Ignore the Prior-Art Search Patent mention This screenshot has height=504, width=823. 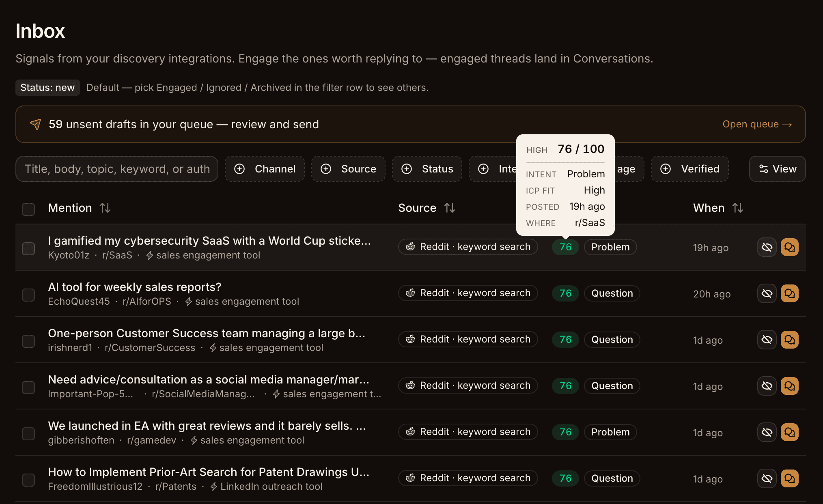(x=767, y=478)
